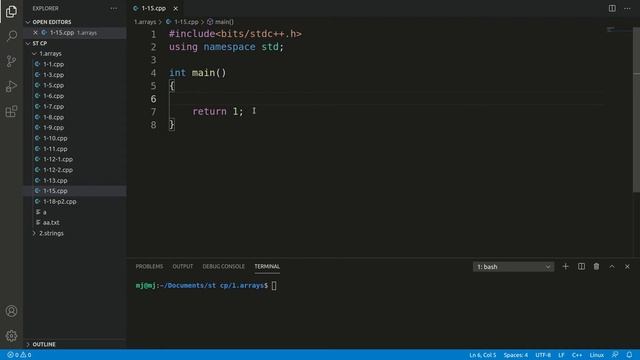Open file 1-12-2.cpp in explorer

point(58,170)
